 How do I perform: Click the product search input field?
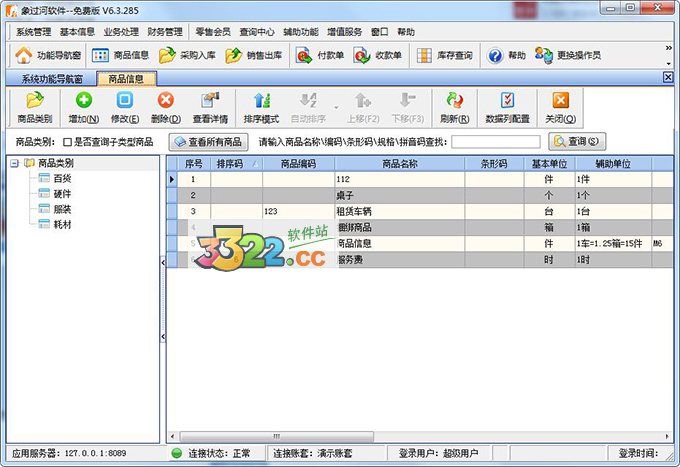point(496,142)
